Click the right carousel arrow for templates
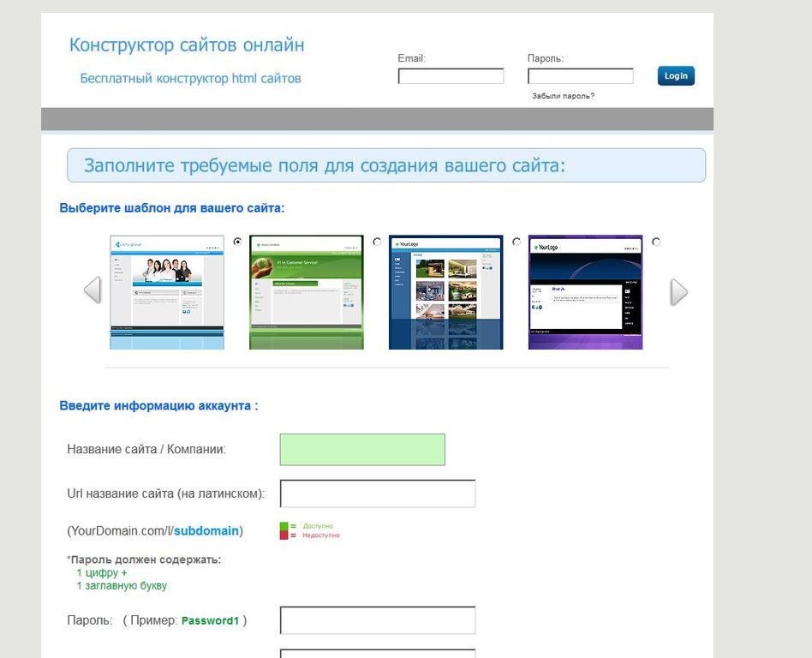 (x=679, y=292)
